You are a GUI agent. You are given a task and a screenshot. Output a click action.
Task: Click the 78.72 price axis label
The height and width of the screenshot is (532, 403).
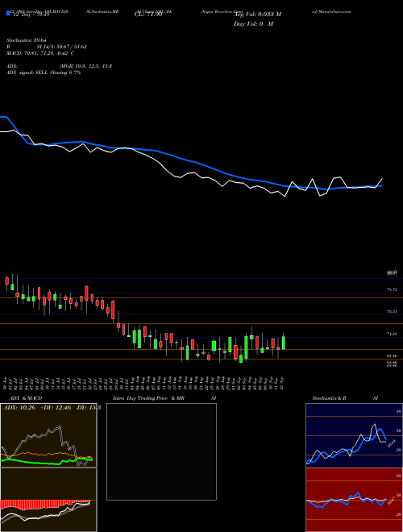coord(393,289)
